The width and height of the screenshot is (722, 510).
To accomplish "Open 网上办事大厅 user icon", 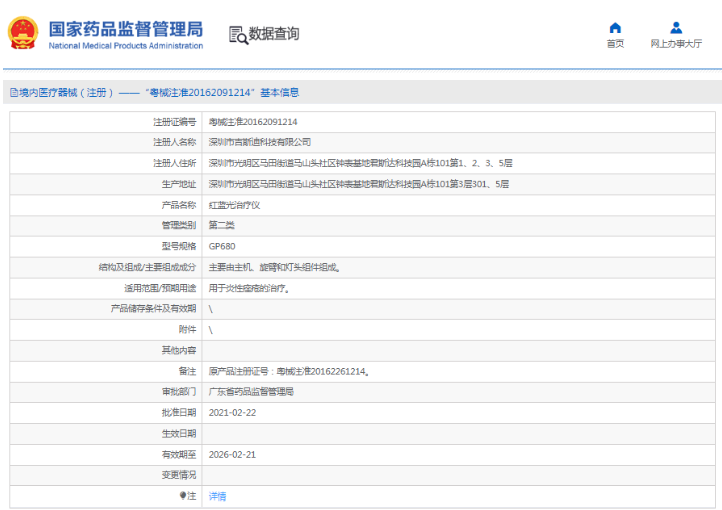I will tap(676, 28).
